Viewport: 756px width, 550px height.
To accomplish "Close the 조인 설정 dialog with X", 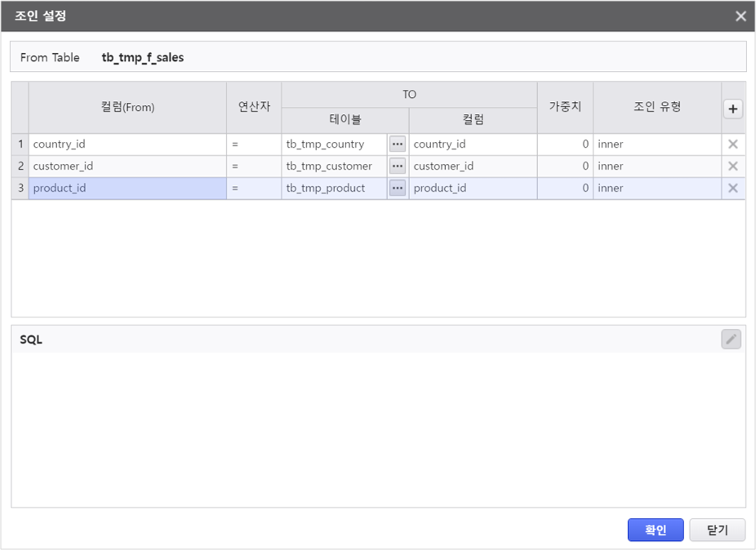I will [741, 16].
